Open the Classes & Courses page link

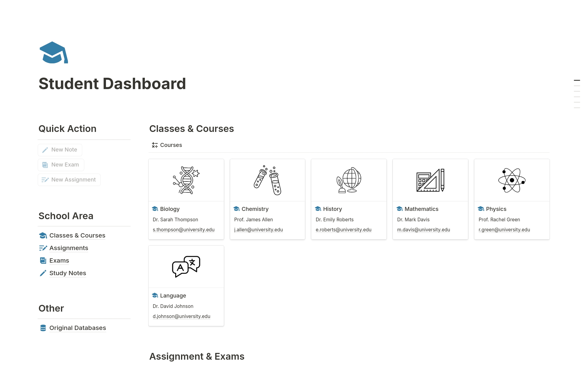tap(77, 235)
